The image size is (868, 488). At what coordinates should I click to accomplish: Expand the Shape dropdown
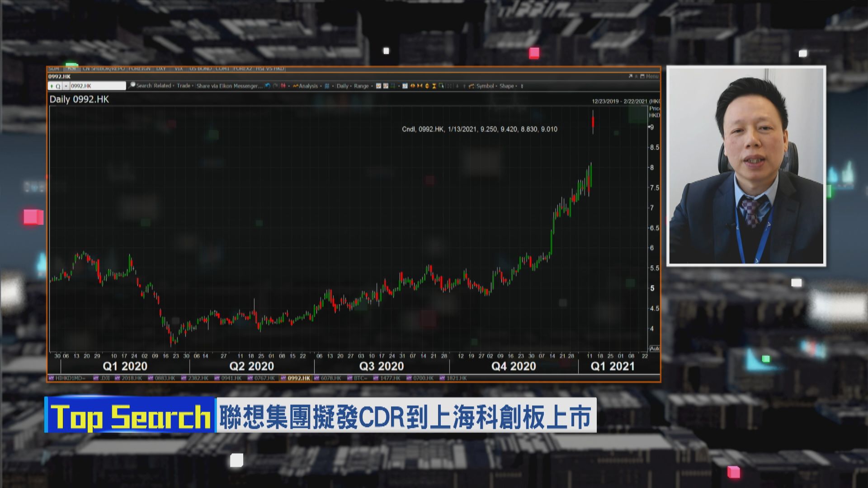(509, 86)
